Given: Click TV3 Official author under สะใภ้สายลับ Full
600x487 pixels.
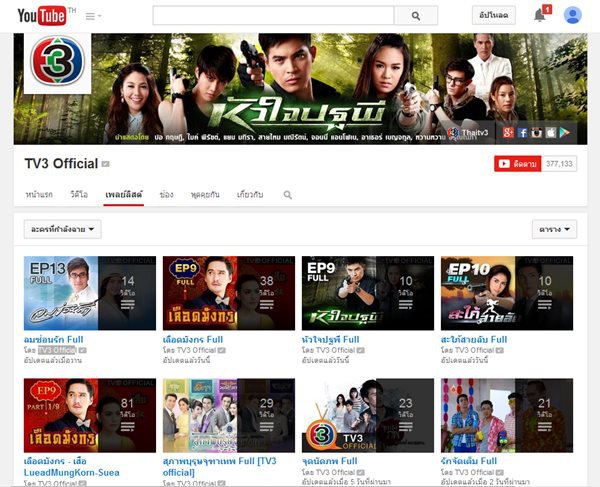Looking at the screenshot, I should (474, 350).
